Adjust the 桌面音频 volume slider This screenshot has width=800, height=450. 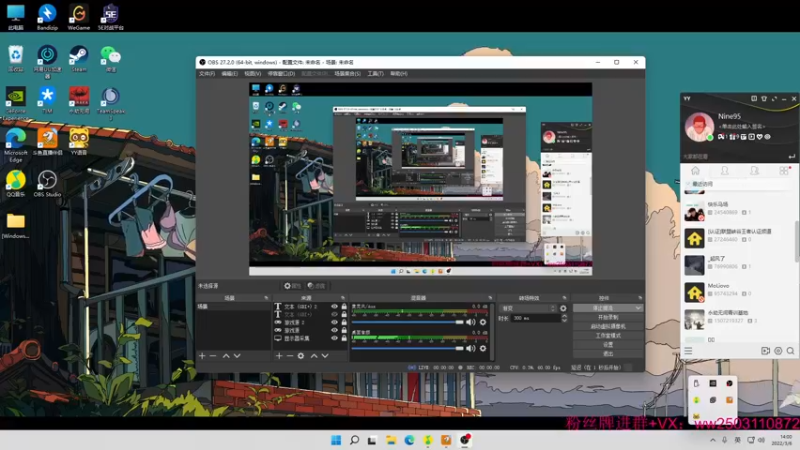tap(408, 348)
